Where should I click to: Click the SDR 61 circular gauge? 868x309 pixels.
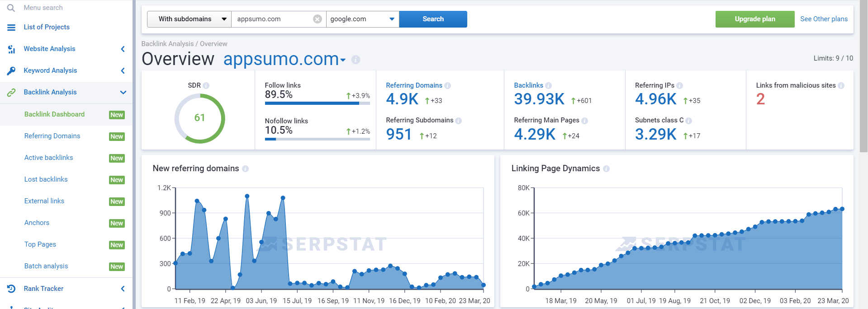coord(199,118)
